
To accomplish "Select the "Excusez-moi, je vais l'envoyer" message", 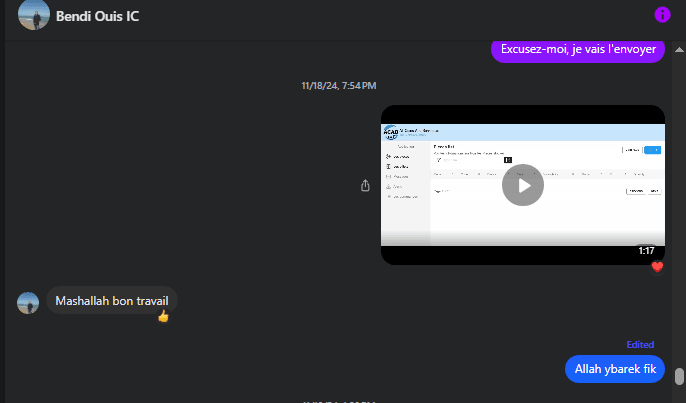I will (x=578, y=50).
